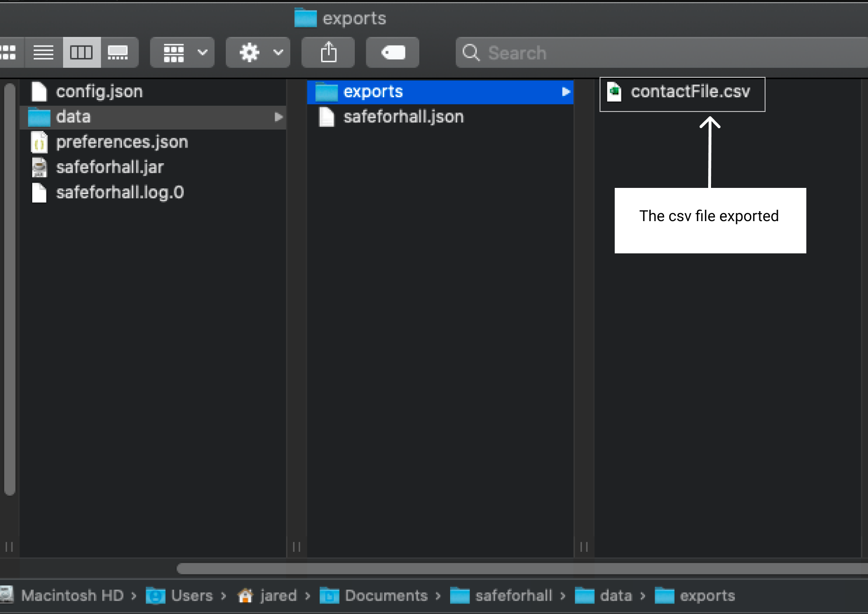Click the leftmost column resize handle
The height and width of the screenshot is (614, 868).
(x=9, y=547)
